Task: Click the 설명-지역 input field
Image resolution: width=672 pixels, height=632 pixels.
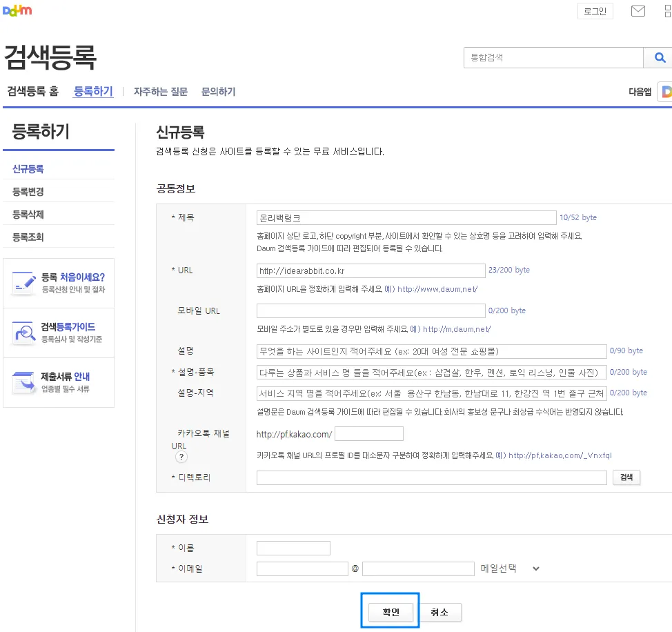Action: (x=432, y=393)
